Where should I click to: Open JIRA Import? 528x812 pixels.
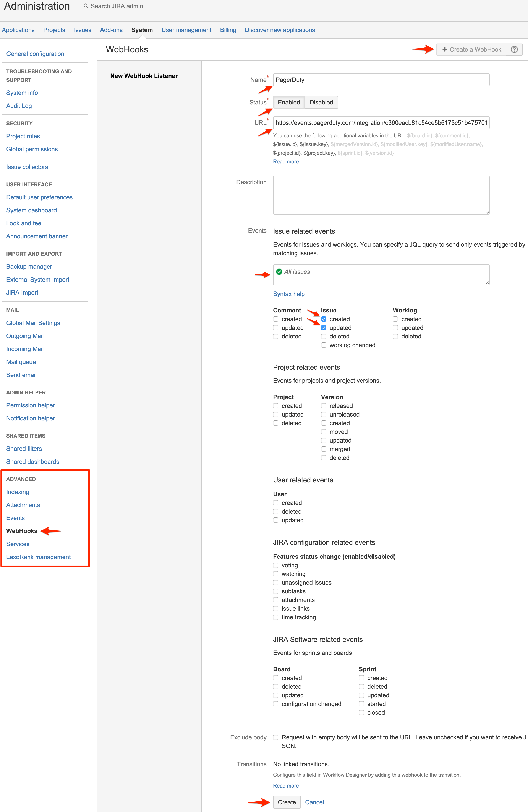coord(22,293)
